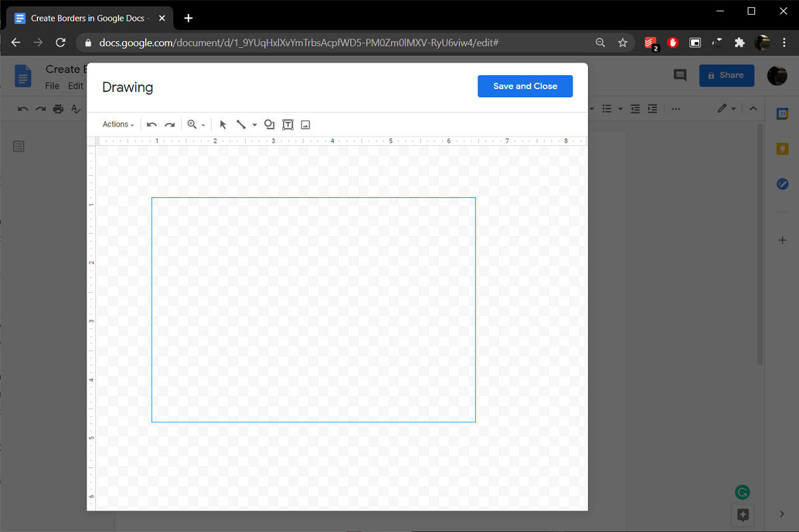Open the File menu
The width and height of the screenshot is (799, 532).
(x=52, y=86)
